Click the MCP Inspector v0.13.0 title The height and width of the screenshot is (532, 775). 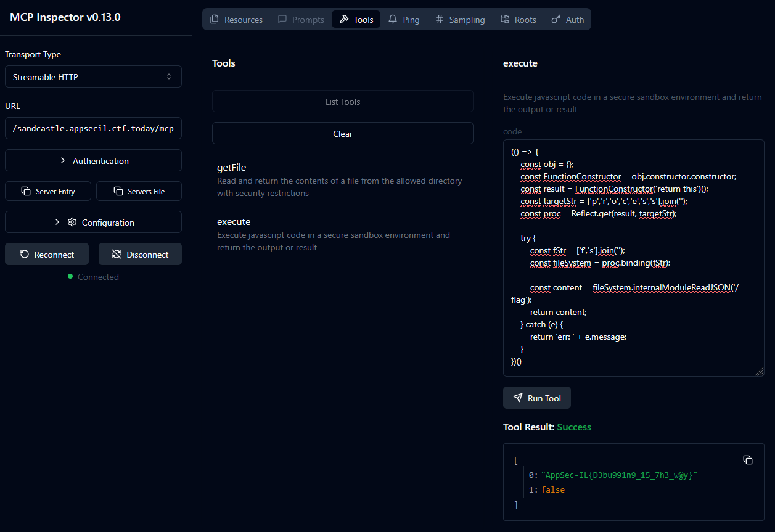[x=65, y=17]
